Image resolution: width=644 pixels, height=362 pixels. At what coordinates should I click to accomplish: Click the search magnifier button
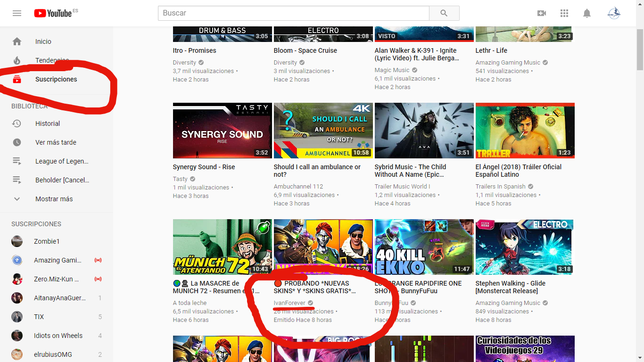click(444, 13)
